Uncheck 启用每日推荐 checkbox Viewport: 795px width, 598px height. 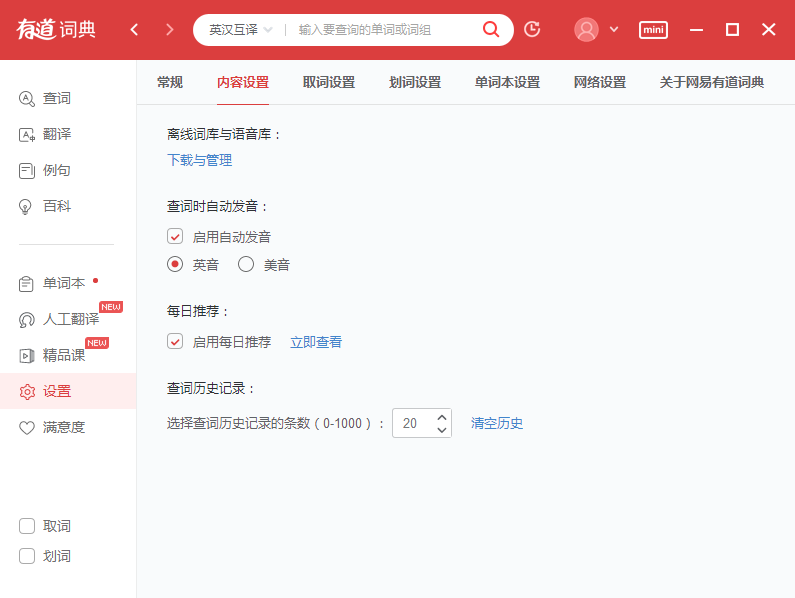click(175, 341)
